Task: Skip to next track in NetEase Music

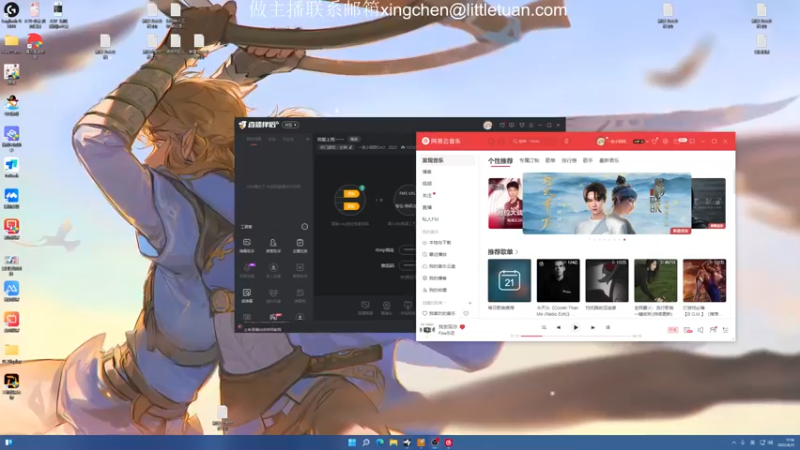Action: (592, 328)
